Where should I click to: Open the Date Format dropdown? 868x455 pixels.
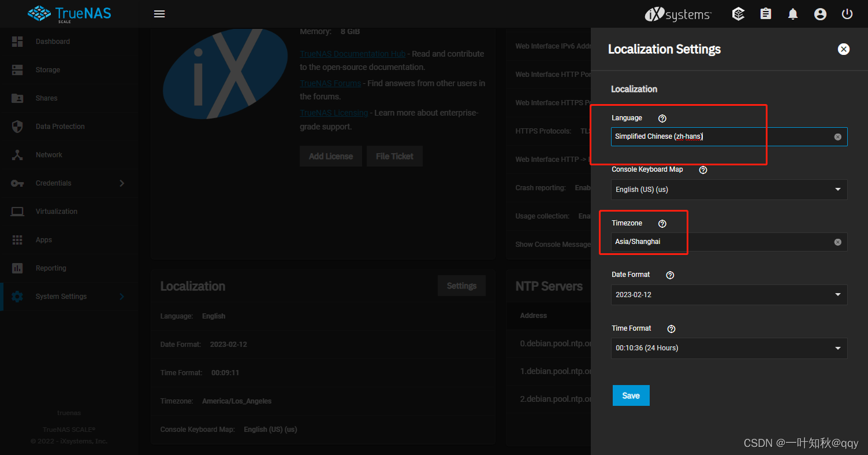coord(729,295)
